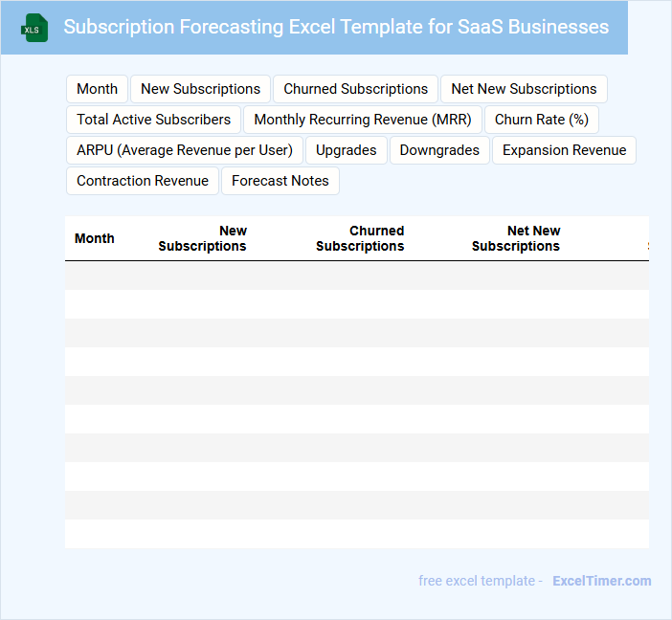Select ARPU (Average Revenue per User) tag
The width and height of the screenshot is (672, 620).
coord(185,150)
